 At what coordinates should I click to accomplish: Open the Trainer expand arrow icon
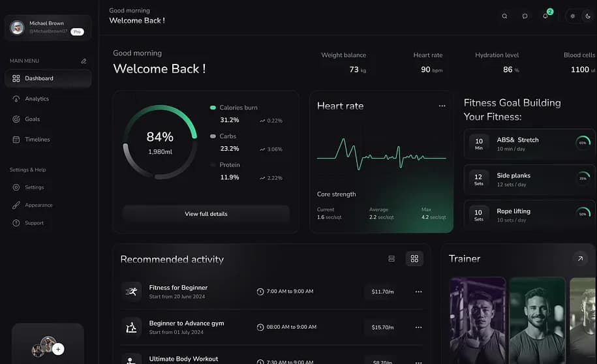tap(579, 259)
